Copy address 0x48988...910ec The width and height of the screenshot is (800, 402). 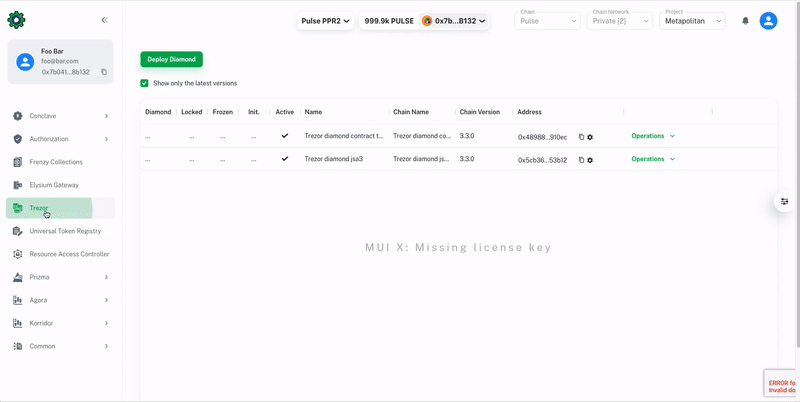pyautogui.click(x=581, y=137)
